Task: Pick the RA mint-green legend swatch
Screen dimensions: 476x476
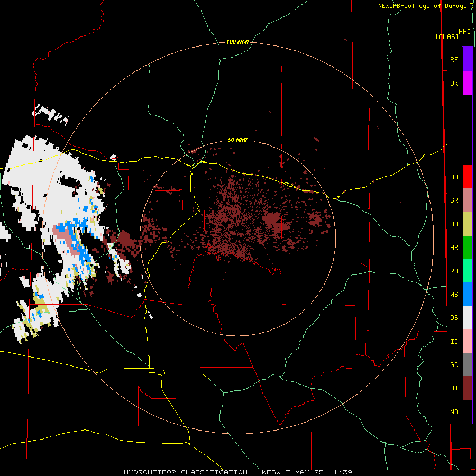Action: coord(467,271)
